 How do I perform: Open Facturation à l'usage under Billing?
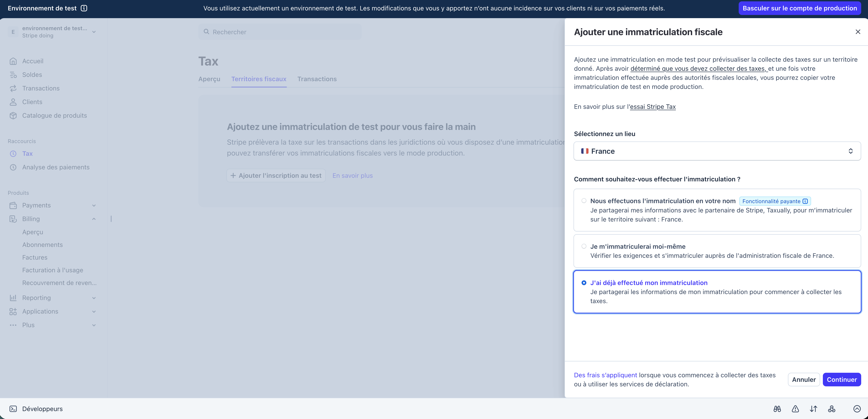pos(53,270)
